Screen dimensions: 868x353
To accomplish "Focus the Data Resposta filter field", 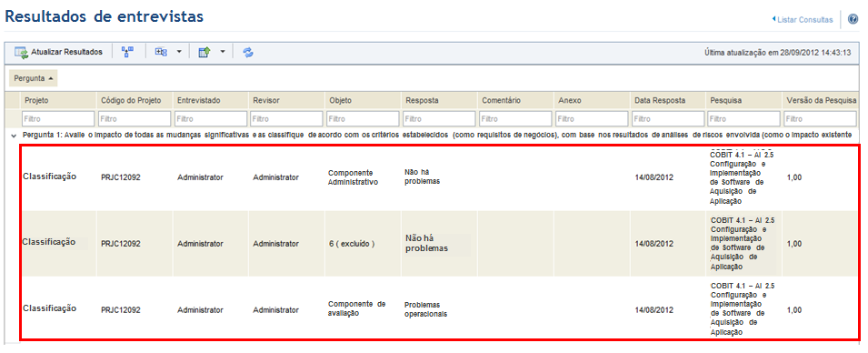I will [669, 118].
